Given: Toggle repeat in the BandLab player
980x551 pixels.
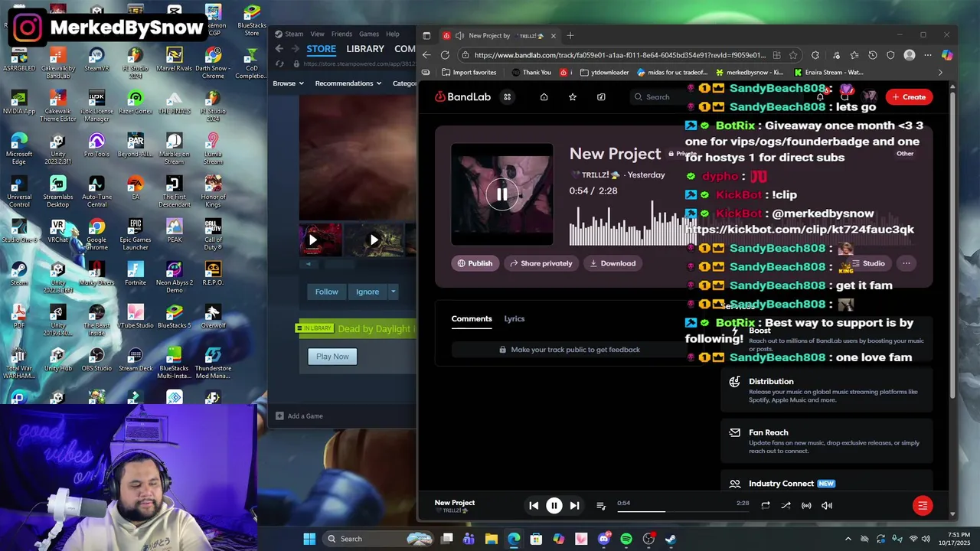Looking at the screenshot, I should [765, 505].
